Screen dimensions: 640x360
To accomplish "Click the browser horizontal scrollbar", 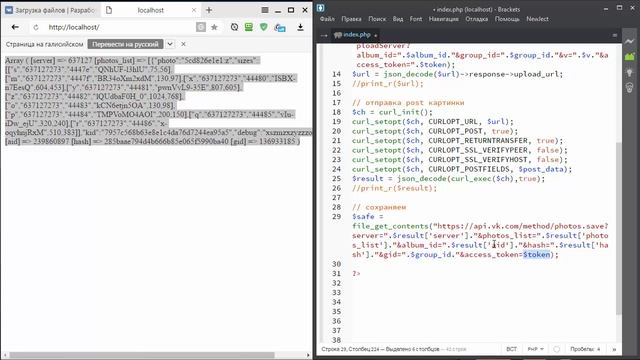I will click(x=142, y=355).
